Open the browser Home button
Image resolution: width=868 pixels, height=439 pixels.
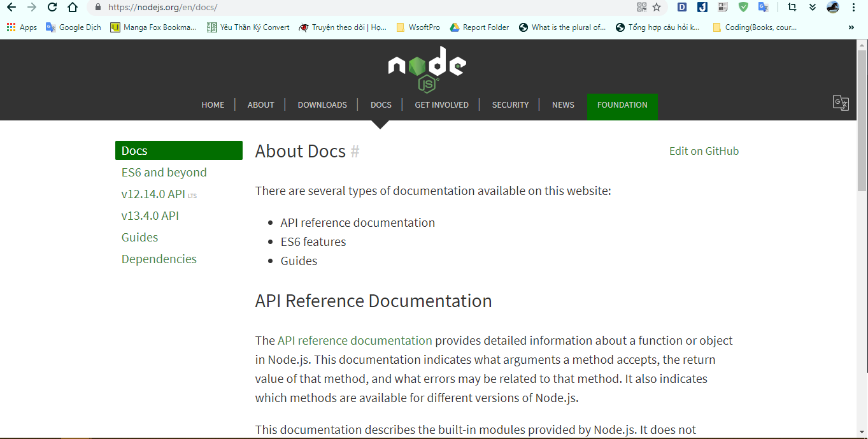coord(73,8)
